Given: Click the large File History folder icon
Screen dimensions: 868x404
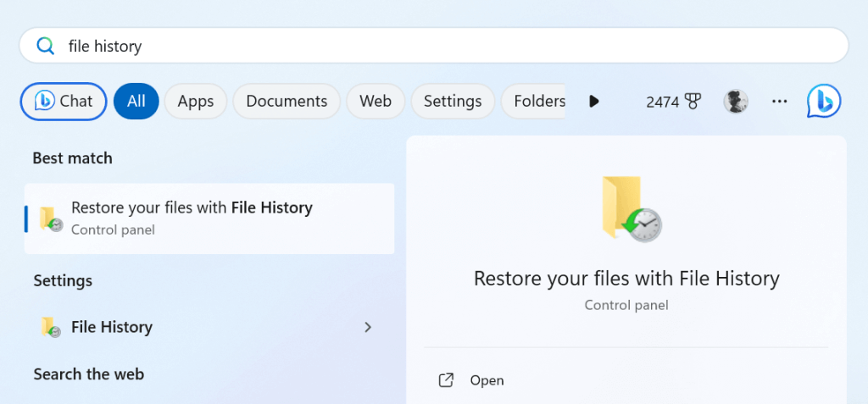Looking at the screenshot, I should tap(631, 208).
